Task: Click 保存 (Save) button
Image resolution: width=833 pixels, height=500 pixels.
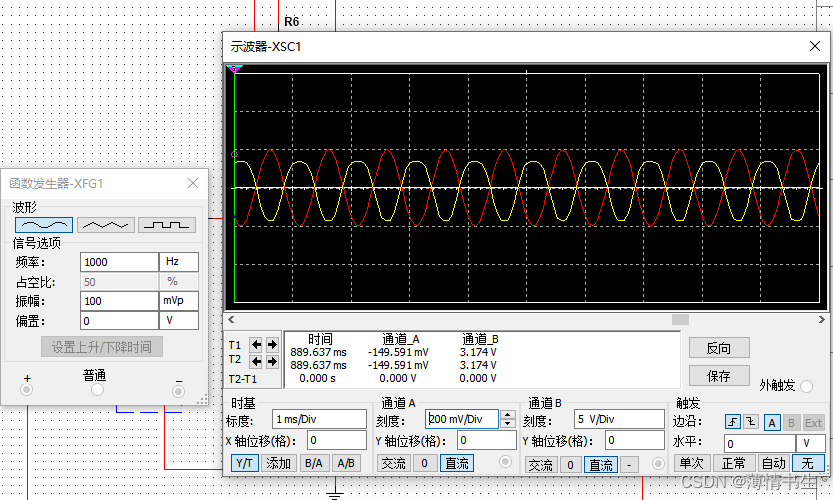Action: coord(719,376)
